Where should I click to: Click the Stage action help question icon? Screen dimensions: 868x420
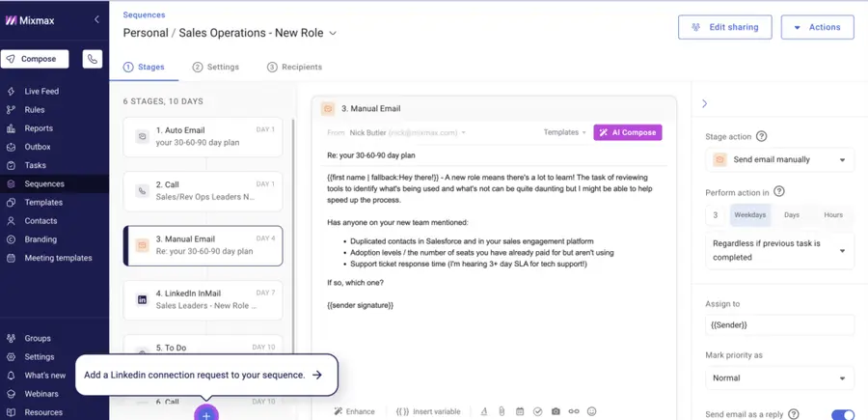coord(761,136)
